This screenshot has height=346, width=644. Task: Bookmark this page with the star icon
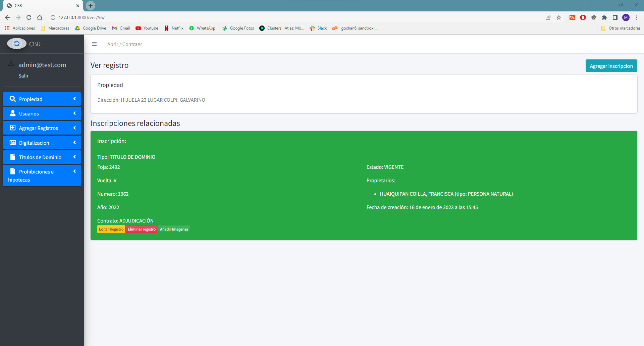click(x=559, y=17)
